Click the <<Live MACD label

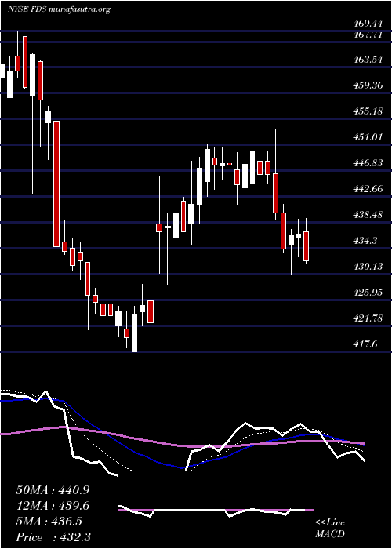tap(330, 529)
